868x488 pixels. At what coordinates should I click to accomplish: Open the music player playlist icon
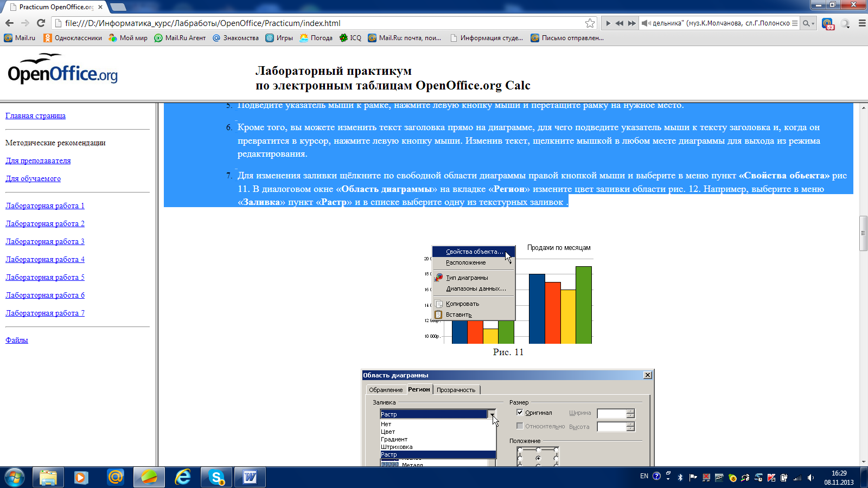[795, 23]
